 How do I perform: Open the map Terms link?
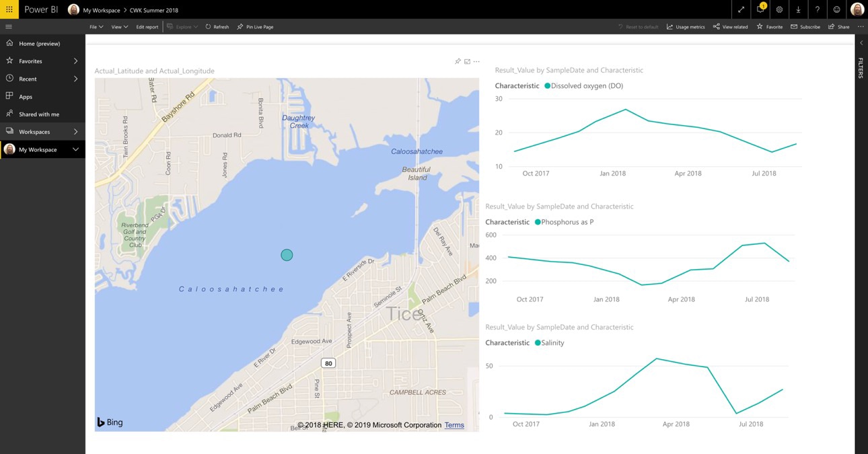tap(454, 425)
